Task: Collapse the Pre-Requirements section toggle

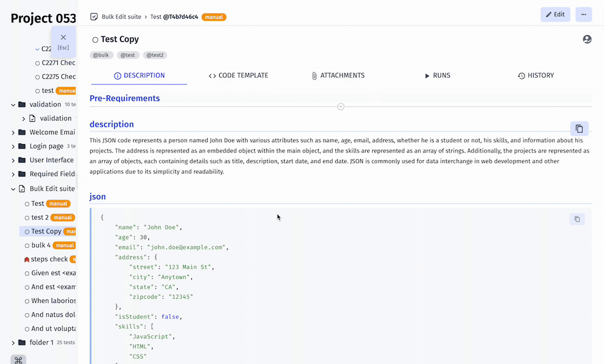Action: 340,107
